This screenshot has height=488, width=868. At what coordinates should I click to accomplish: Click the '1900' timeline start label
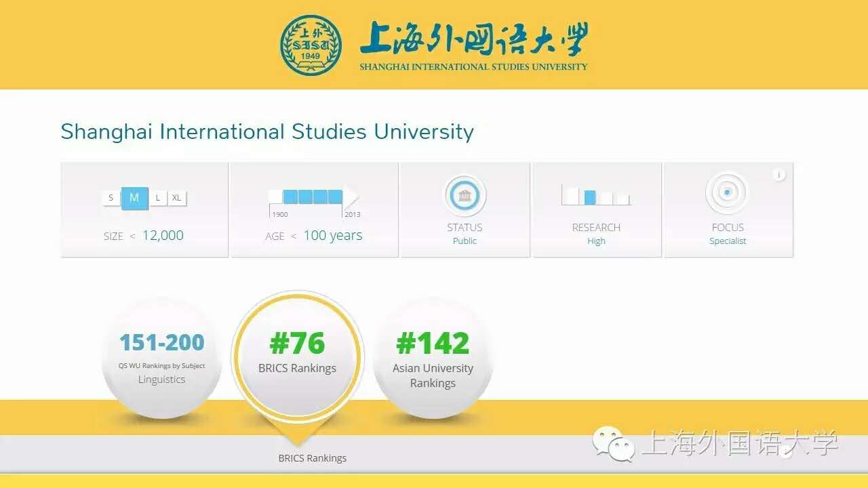click(x=280, y=214)
